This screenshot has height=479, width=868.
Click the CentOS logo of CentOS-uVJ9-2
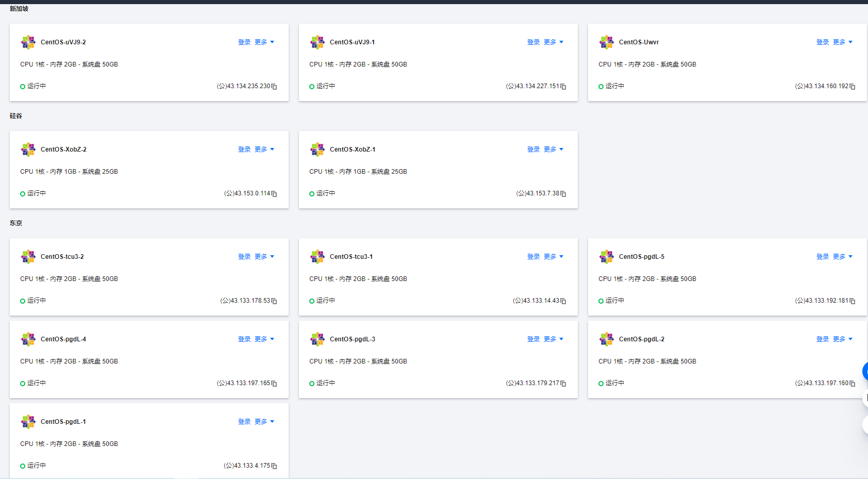28,42
